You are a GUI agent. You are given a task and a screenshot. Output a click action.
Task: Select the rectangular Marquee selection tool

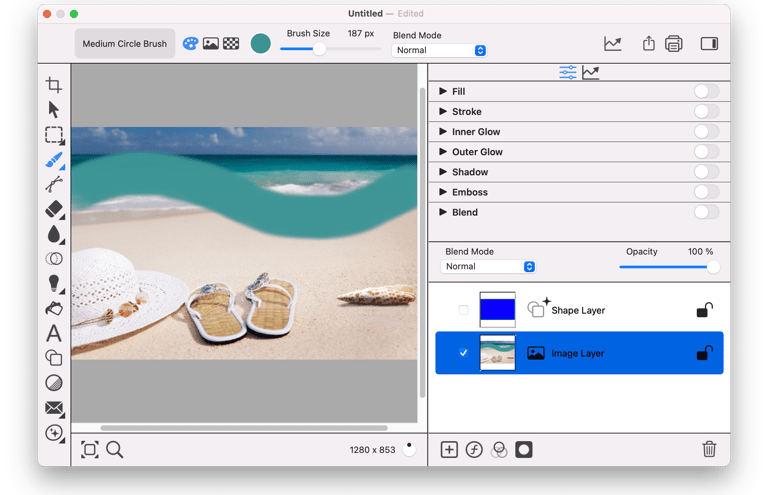click(54, 135)
